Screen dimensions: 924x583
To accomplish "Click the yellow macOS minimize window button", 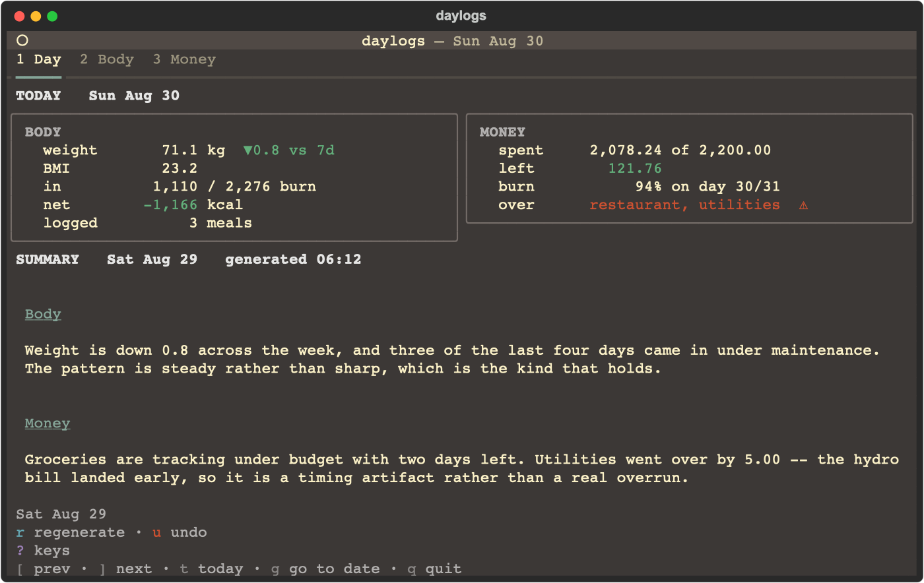I will [36, 16].
